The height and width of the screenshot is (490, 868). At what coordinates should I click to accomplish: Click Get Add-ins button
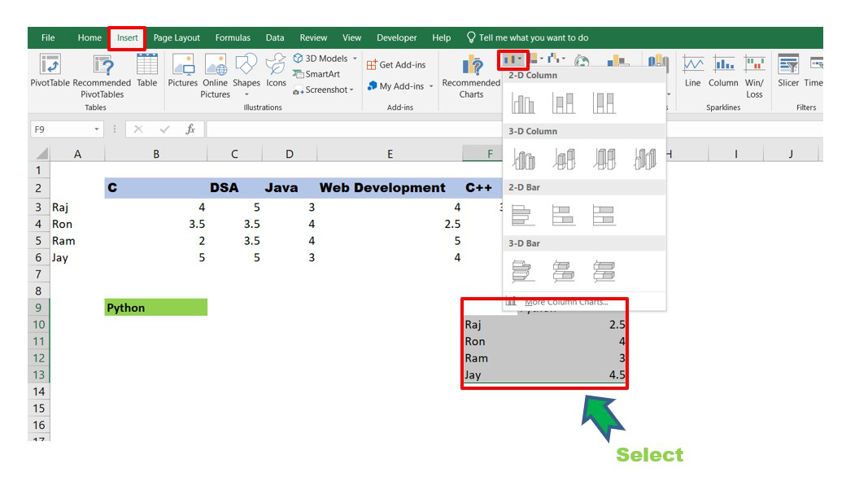(x=396, y=65)
